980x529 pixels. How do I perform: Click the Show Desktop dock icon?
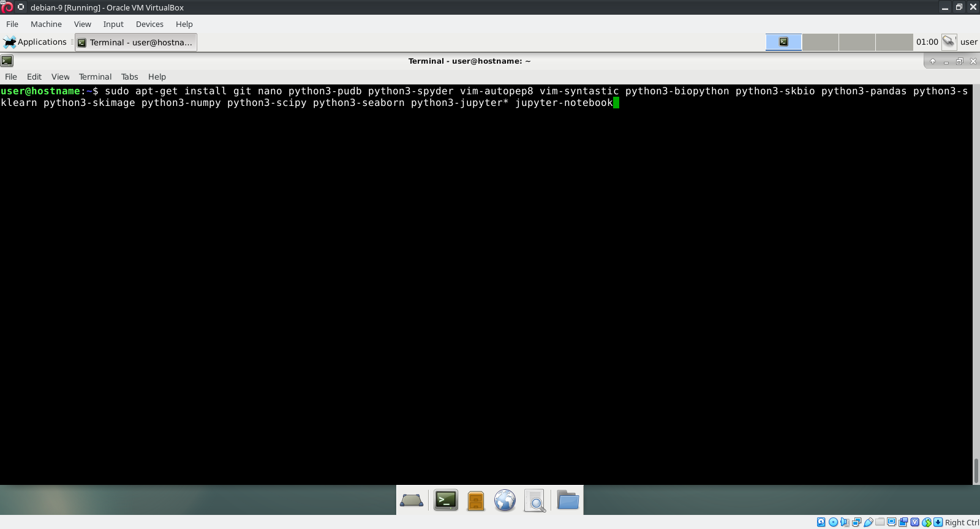pyautogui.click(x=411, y=500)
